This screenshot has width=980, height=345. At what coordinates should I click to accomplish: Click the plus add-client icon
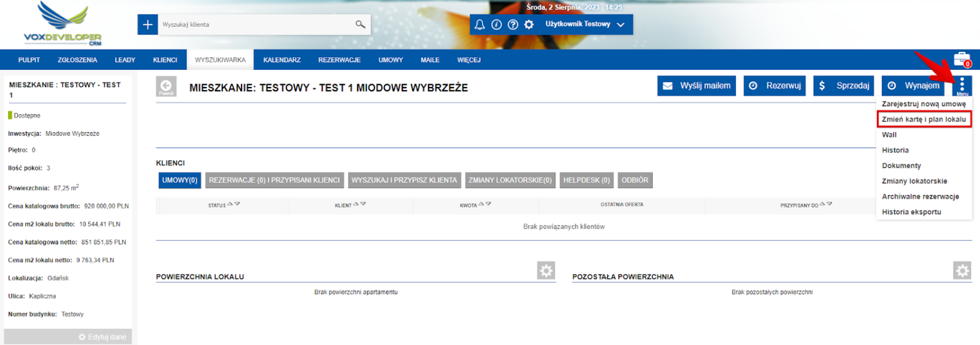point(147,24)
